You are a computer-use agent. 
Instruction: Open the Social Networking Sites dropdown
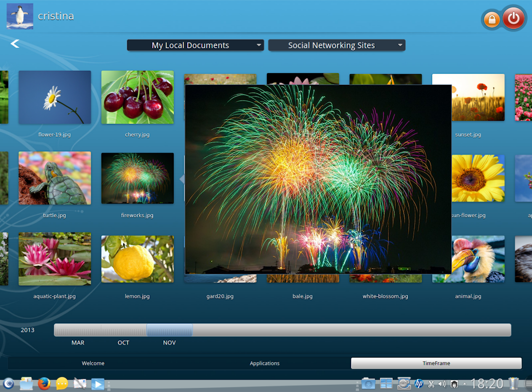coord(336,45)
